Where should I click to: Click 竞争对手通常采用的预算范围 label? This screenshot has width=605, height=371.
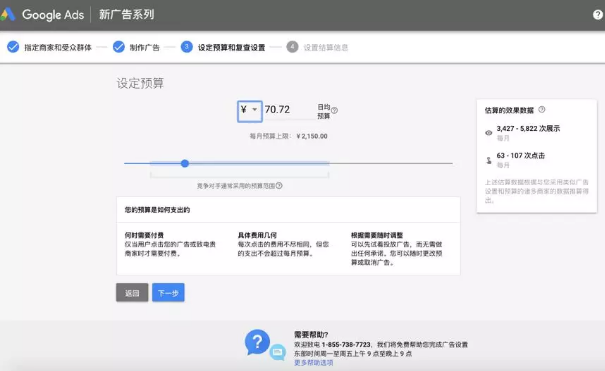[x=236, y=186]
